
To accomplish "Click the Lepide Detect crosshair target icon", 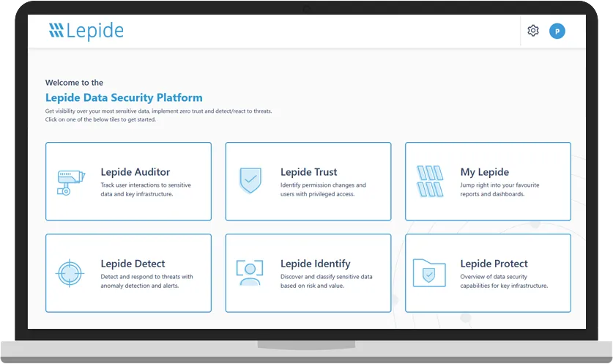I will pos(70,272).
